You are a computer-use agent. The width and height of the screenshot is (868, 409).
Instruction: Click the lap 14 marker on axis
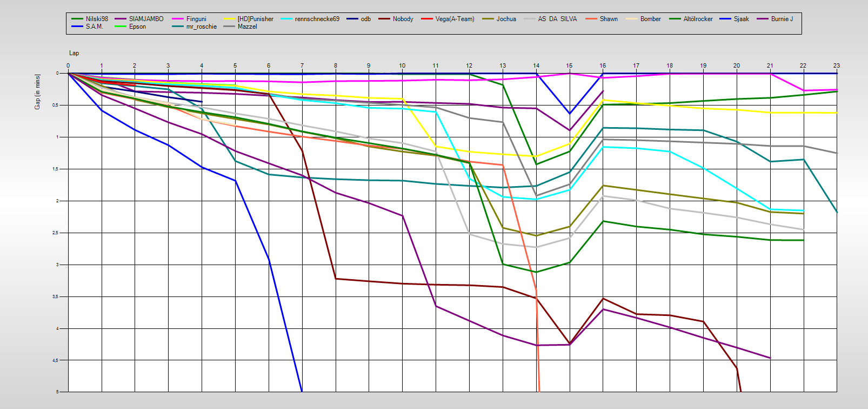click(536, 66)
